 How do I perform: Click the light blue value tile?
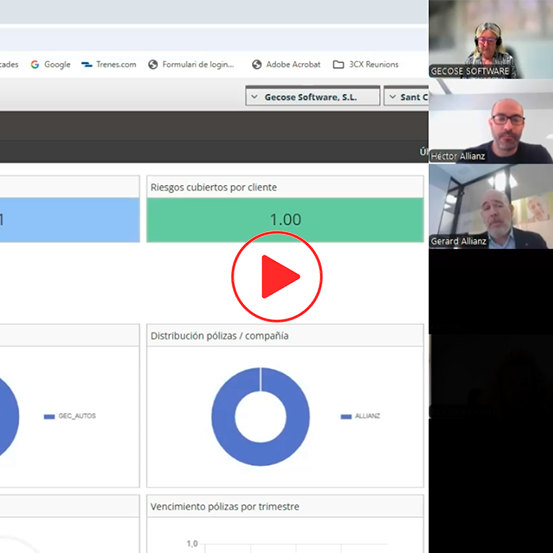point(70,220)
